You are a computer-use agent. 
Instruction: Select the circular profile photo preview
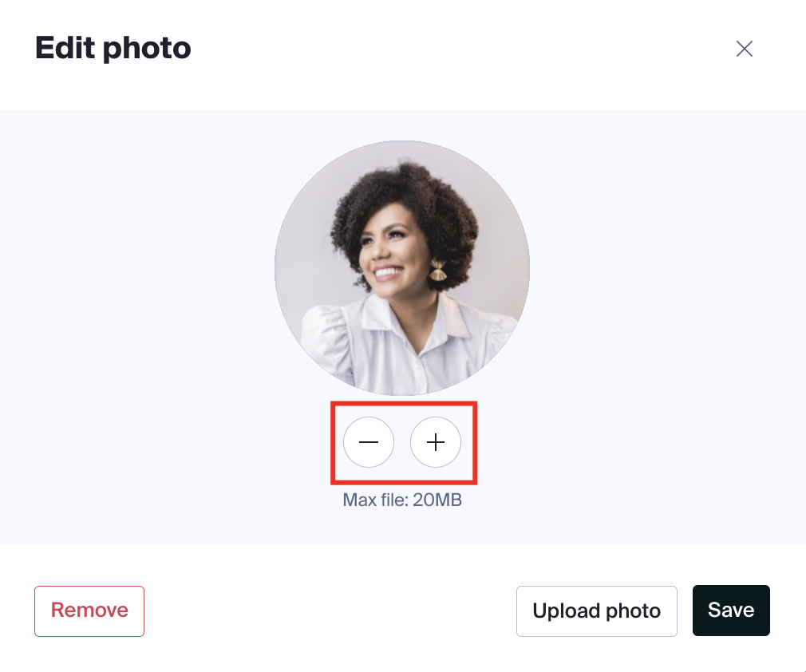402,268
